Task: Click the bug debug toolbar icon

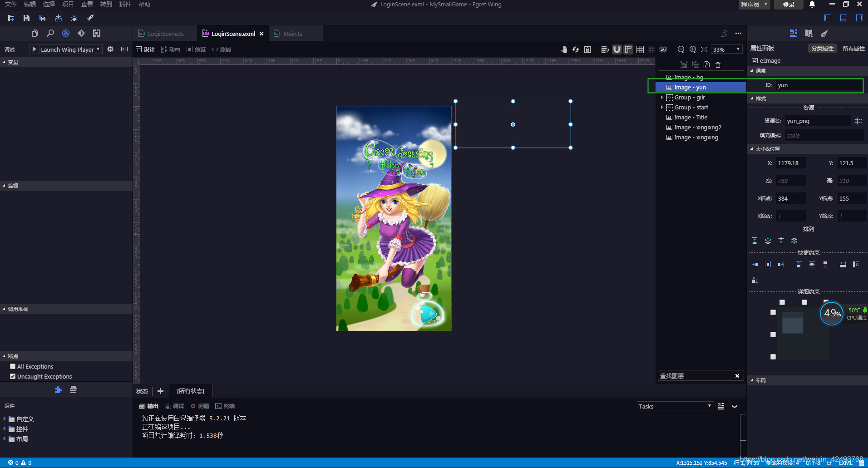Action: (x=74, y=18)
